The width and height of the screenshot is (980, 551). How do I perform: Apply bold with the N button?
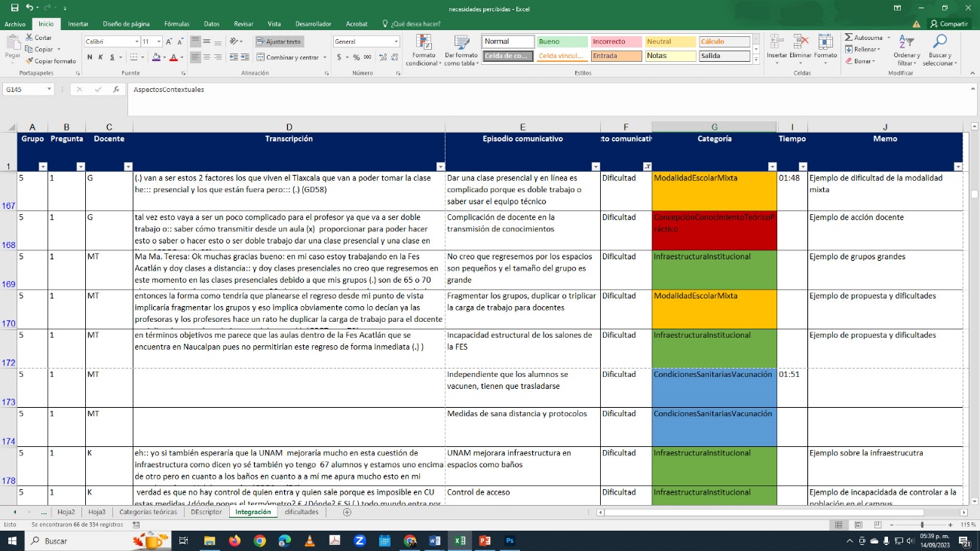90,57
